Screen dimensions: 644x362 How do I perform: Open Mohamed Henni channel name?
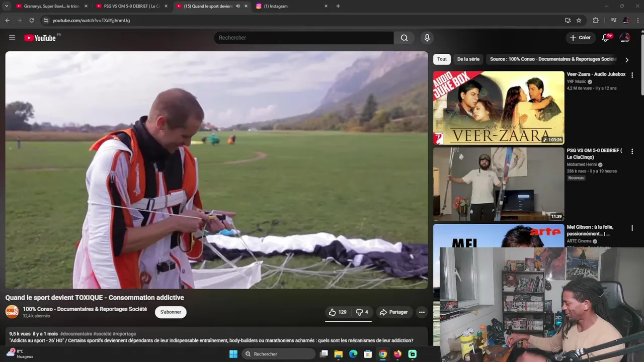[582, 164]
